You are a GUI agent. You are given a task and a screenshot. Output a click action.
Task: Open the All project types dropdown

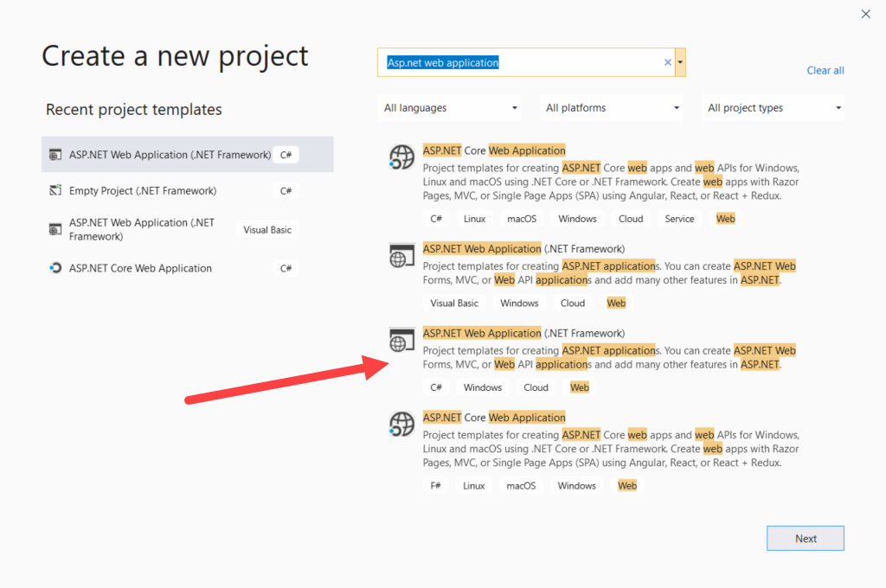(x=774, y=108)
